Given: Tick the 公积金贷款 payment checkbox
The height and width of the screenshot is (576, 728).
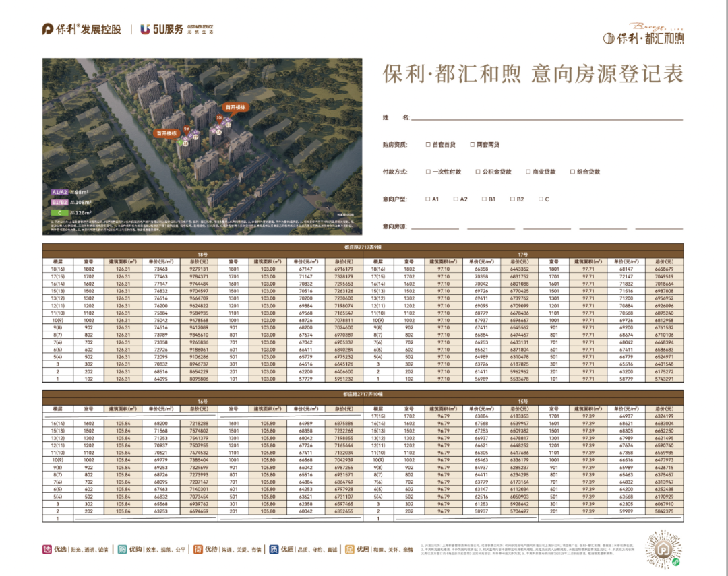Looking at the screenshot, I should (x=478, y=172).
